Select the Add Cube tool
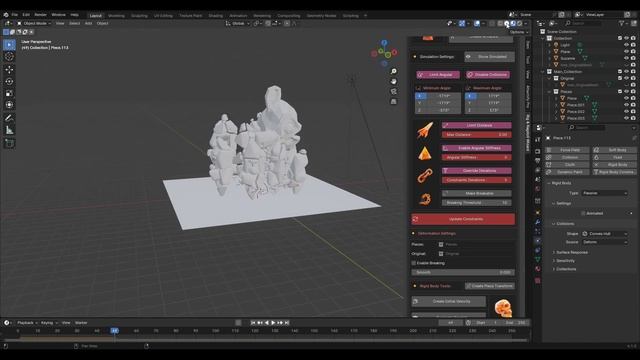 click(9, 143)
